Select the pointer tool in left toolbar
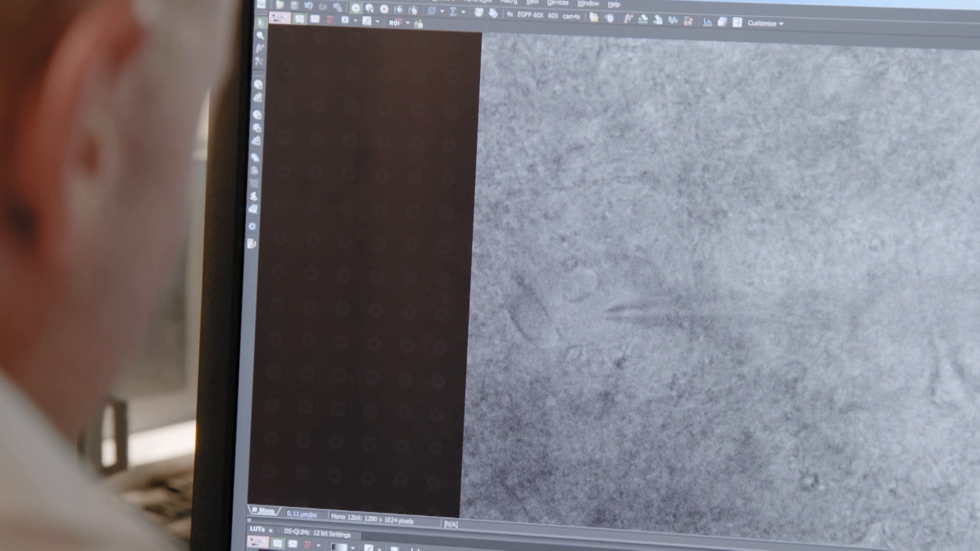Screen dimensions: 980x551 (x=260, y=22)
